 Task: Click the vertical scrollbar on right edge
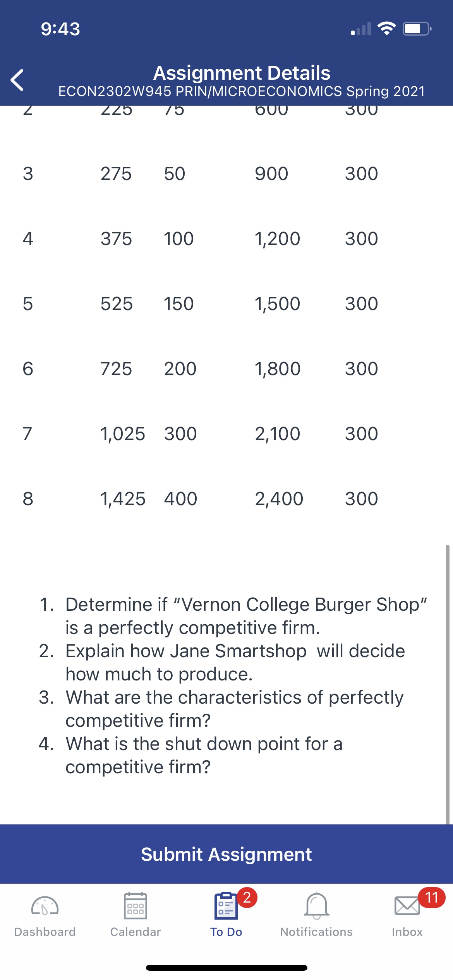tap(448, 684)
